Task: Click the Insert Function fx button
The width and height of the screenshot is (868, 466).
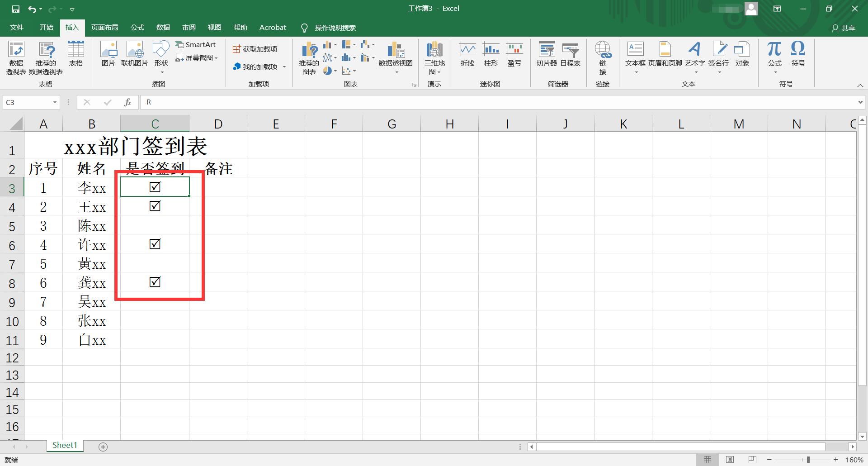Action: 127,102
